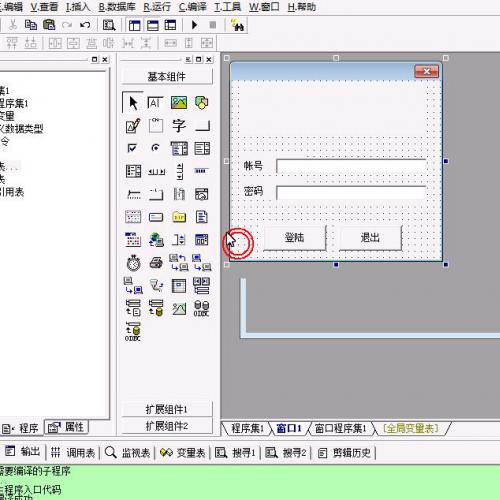Select the shape box component icon
Screen dimensions: 500x500
tap(202, 103)
